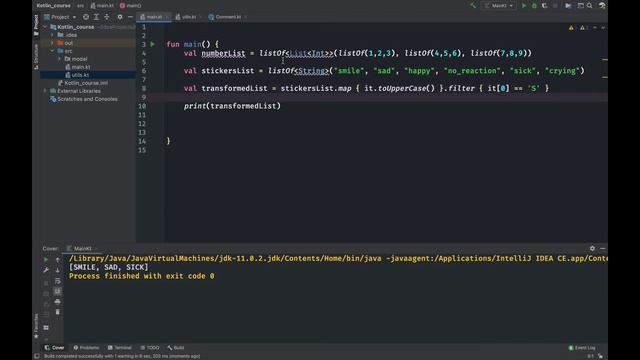Collapse the src folder
This screenshot has width=640, height=360.
coord(52,51)
